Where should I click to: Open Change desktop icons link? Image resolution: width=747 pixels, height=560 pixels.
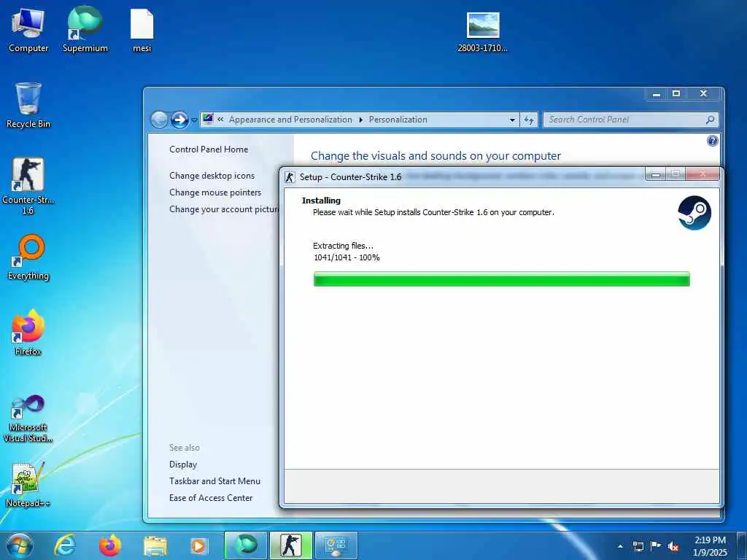212,175
